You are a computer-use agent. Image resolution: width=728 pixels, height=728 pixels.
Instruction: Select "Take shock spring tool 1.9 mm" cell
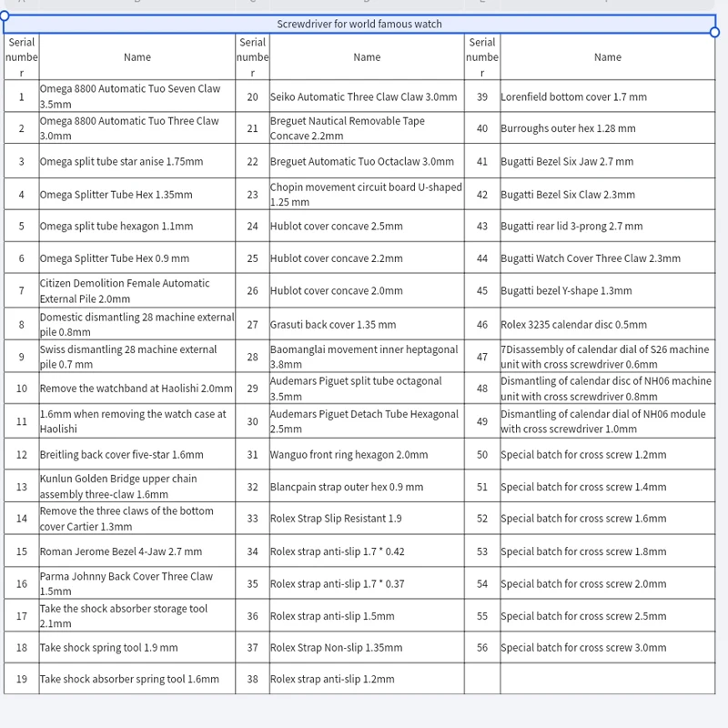coord(137,647)
